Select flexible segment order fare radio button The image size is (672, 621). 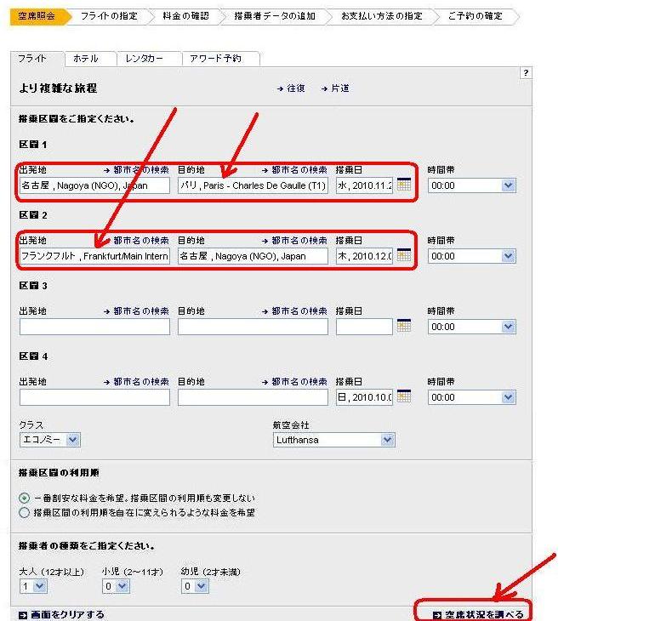[x=24, y=512]
